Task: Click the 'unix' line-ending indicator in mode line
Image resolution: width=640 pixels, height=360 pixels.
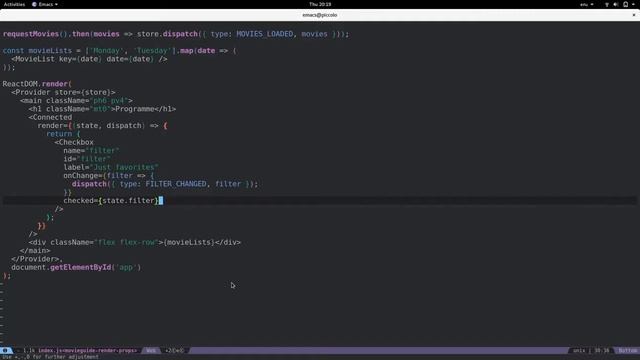Action: coord(579,350)
